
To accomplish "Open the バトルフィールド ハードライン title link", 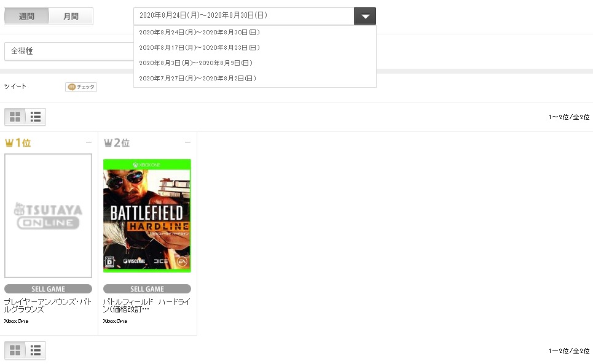I will 147,306.
